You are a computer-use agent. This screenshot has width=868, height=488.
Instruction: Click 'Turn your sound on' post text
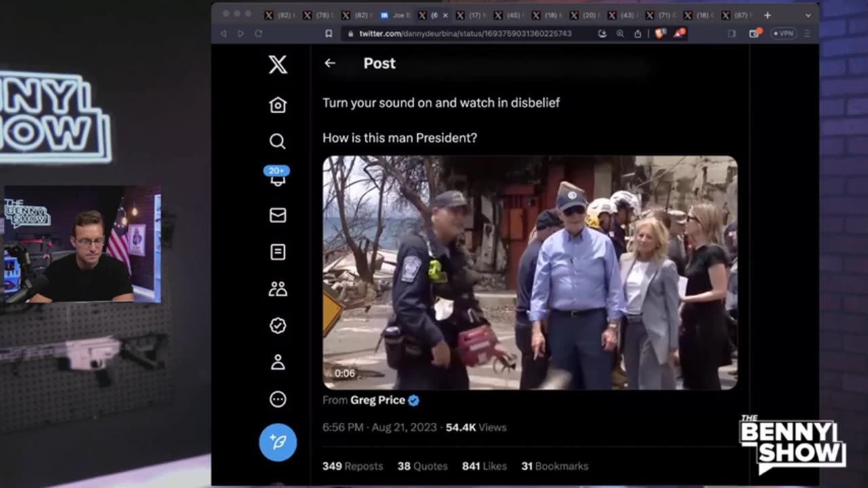[441, 103]
